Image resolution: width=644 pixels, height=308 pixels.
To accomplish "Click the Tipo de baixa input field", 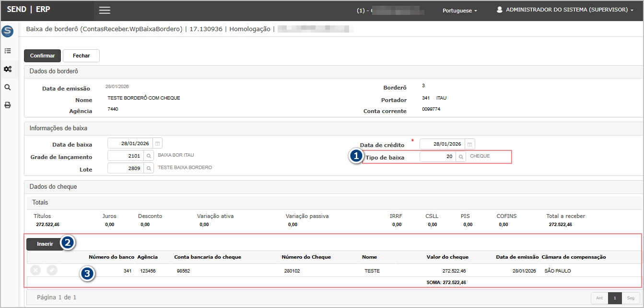I will coord(437,157).
